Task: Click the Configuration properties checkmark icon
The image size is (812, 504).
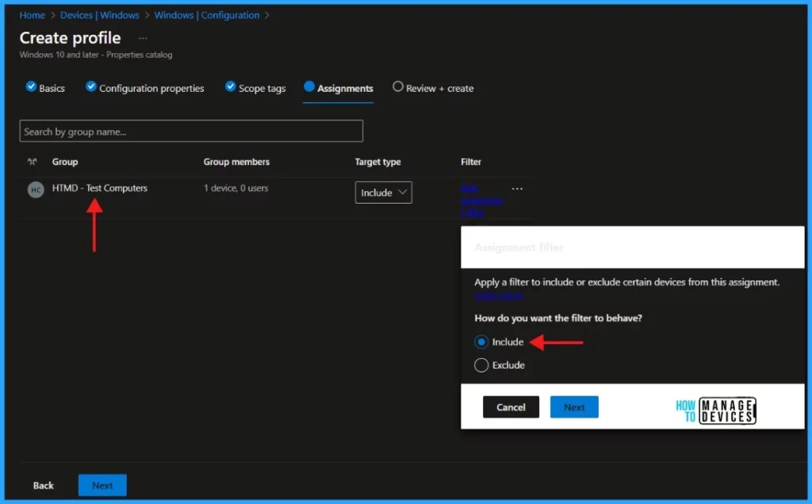Action: 91,86
